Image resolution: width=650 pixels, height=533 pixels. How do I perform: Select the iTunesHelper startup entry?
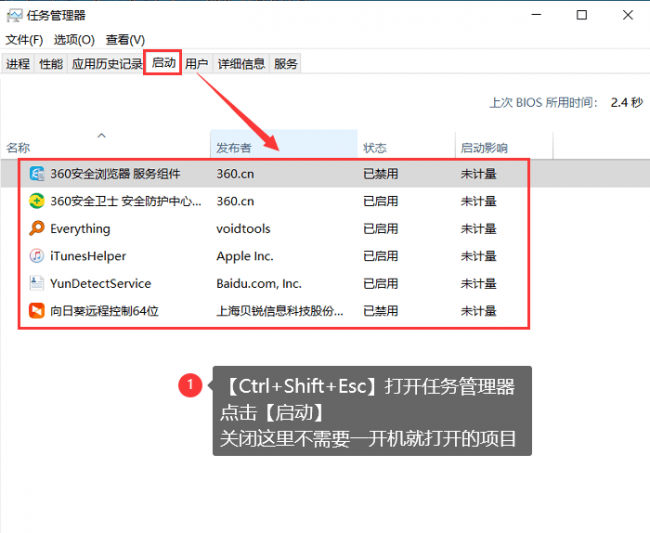click(x=88, y=256)
